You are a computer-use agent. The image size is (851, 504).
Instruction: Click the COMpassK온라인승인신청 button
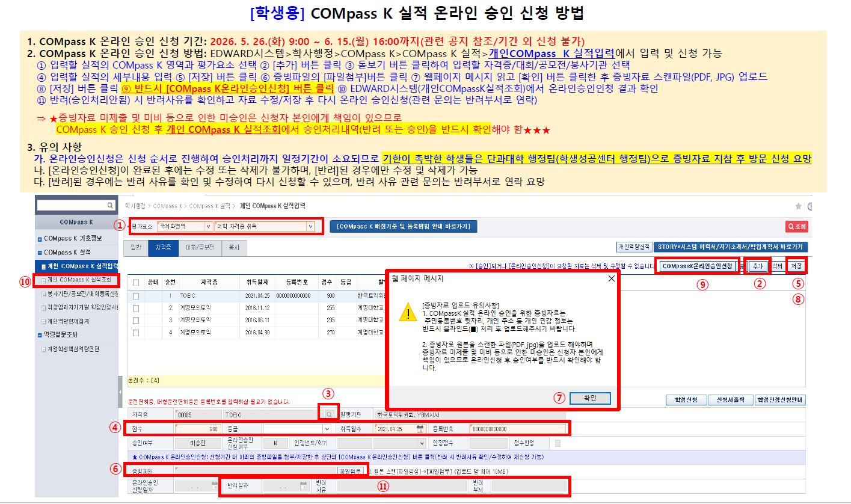[698, 266]
